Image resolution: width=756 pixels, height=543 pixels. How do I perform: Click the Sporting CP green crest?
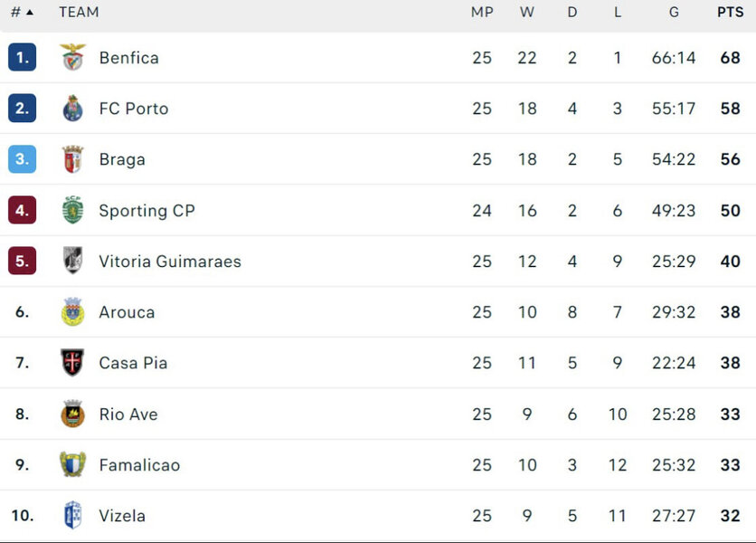tap(72, 210)
